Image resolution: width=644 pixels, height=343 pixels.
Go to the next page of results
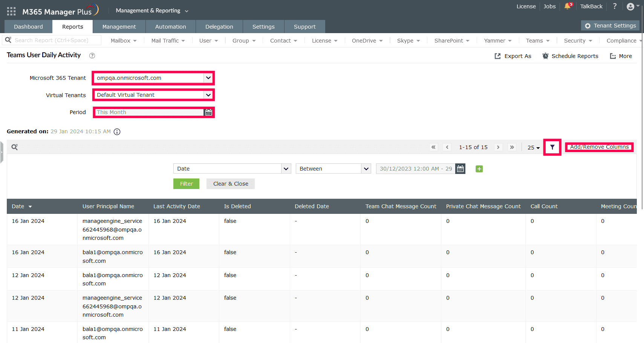pos(498,147)
